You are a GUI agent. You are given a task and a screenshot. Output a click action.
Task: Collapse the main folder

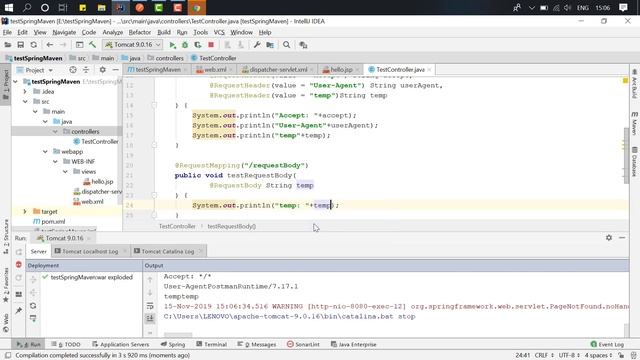(x=35, y=111)
